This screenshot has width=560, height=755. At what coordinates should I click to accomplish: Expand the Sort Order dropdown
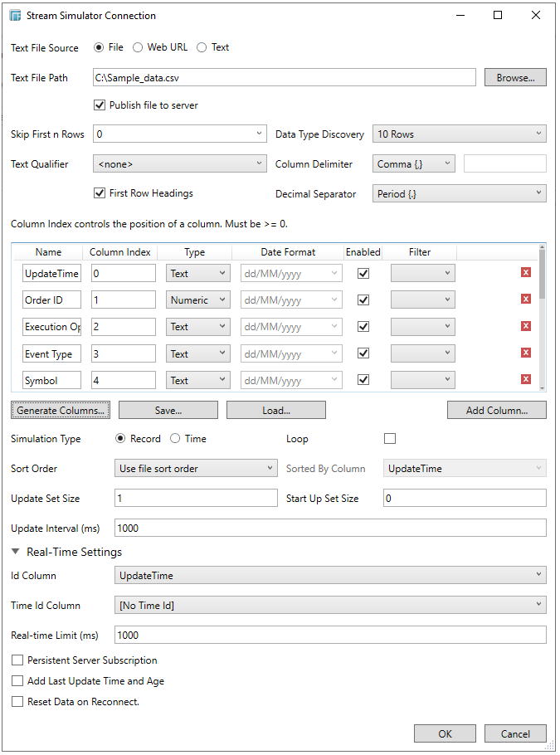pyautogui.click(x=195, y=469)
